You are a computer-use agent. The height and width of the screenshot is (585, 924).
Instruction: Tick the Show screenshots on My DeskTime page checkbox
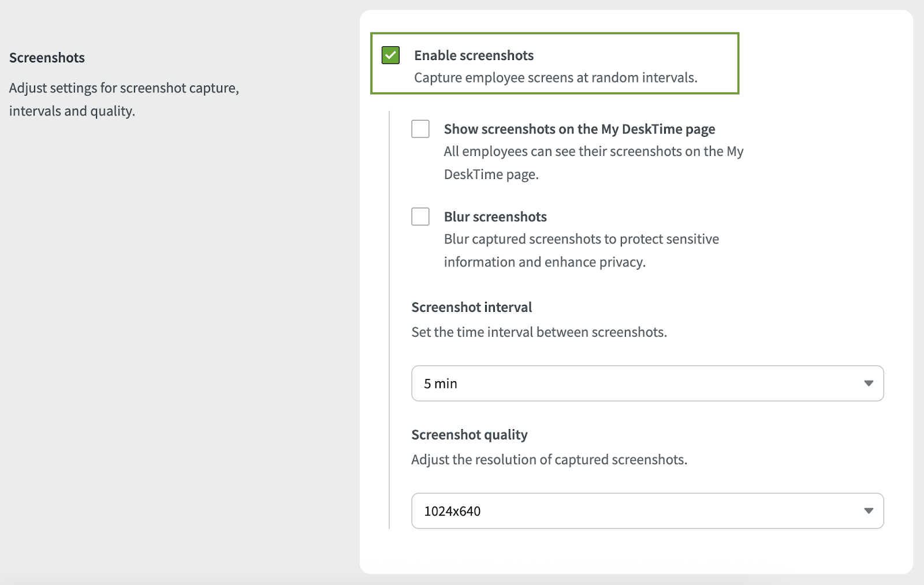click(420, 129)
